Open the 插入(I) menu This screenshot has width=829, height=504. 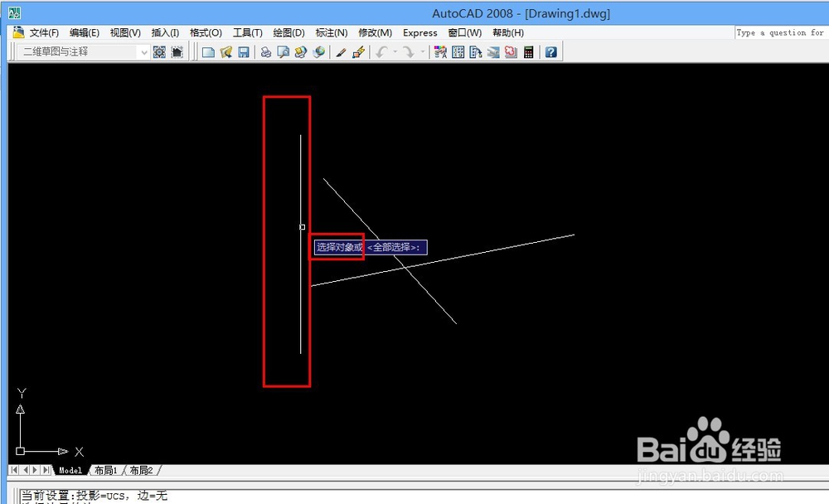(x=165, y=33)
